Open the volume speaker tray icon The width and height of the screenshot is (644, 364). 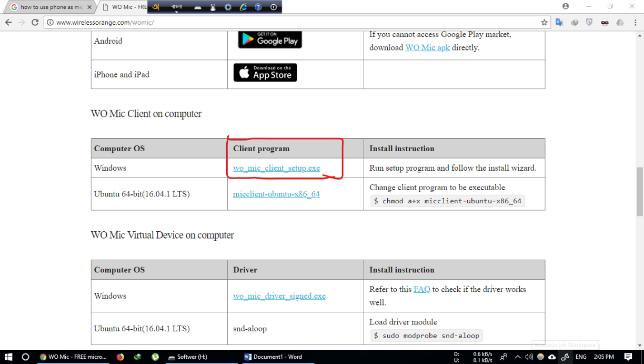(529, 357)
